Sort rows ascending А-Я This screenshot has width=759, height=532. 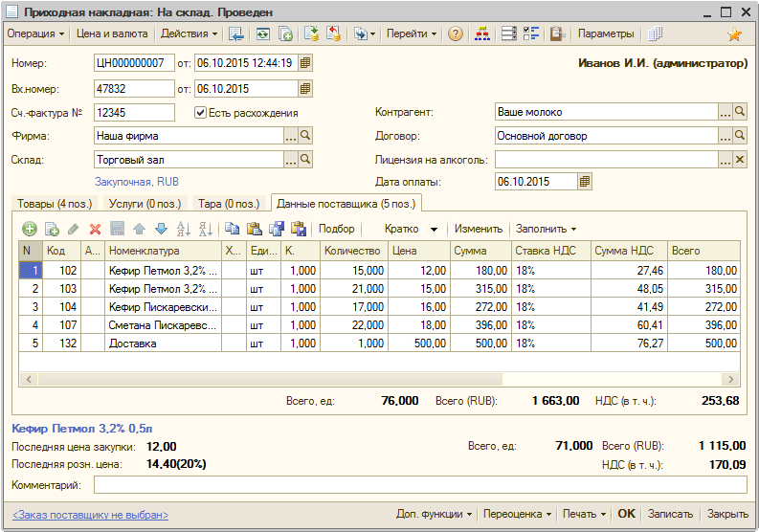[x=184, y=229]
